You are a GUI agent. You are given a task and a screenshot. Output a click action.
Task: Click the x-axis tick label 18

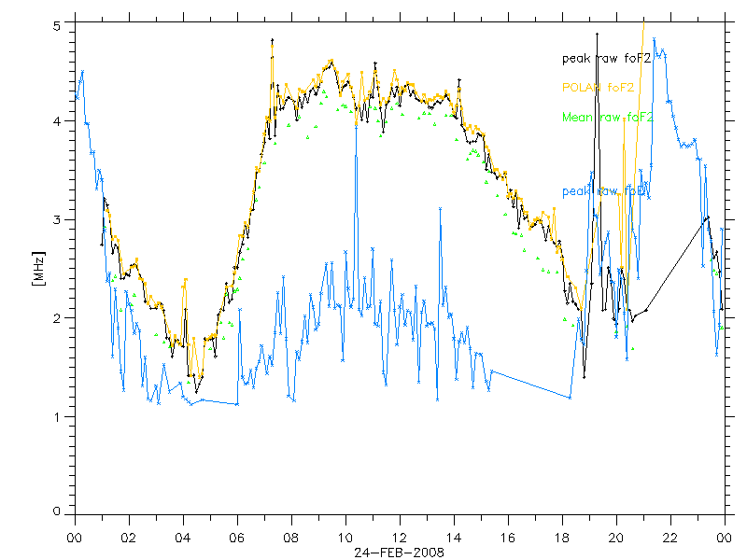click(562, 538)
